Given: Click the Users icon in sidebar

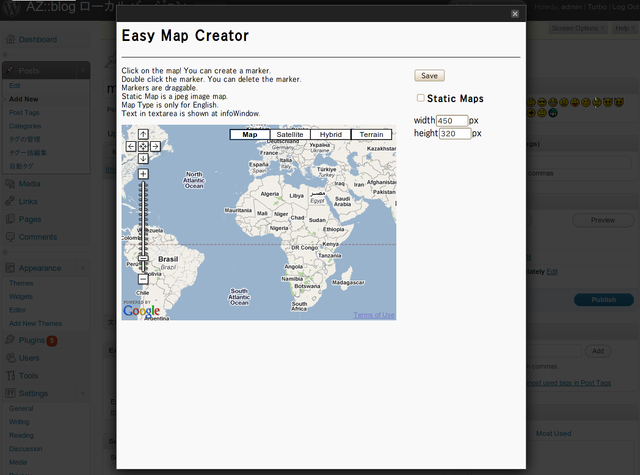Looking at the screenshot, I should pos(10,358).
